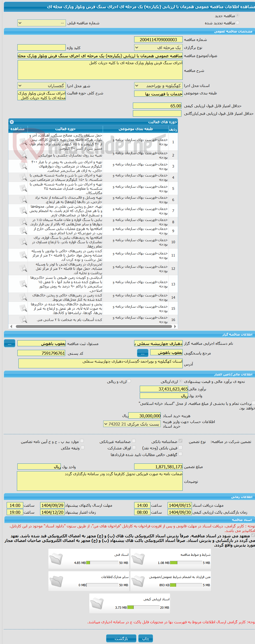
Task: Click horizontal scrollbar of activity table
Action: pos(94,326)
